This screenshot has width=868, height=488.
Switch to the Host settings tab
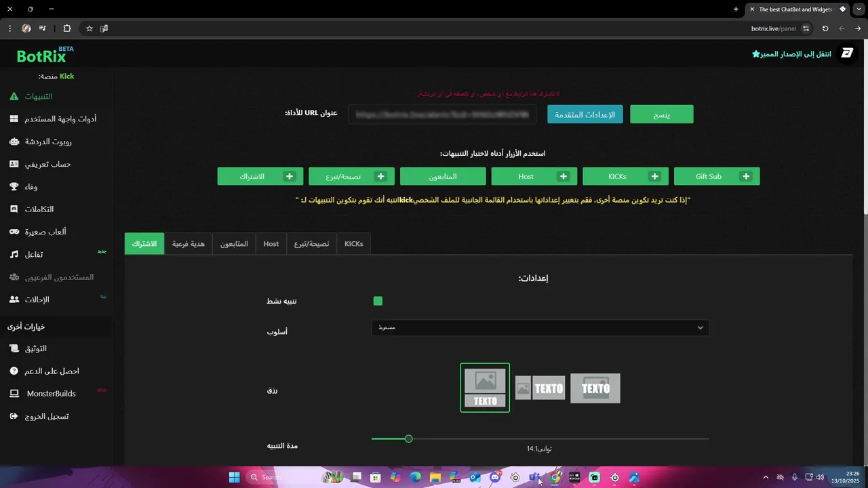[x=271, y=244]
